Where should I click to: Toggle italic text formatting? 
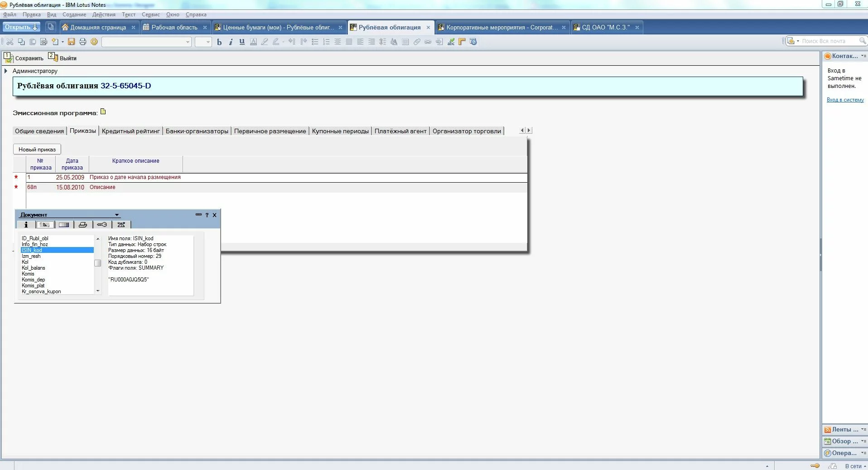coord(231,42)
